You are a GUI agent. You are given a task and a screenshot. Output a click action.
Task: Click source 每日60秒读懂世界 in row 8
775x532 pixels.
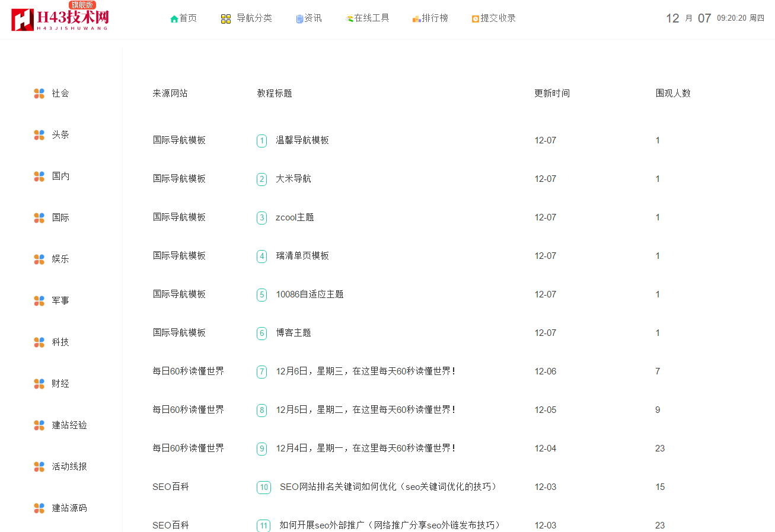188,410
